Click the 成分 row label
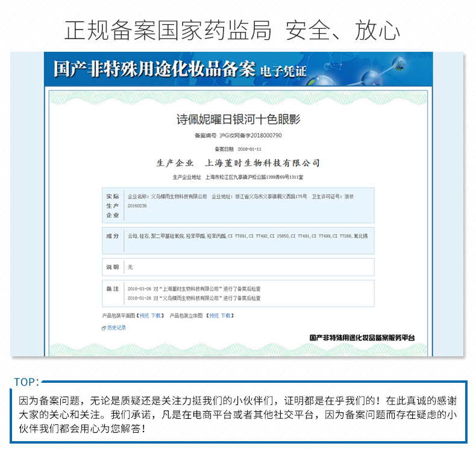 pos(113,236)
